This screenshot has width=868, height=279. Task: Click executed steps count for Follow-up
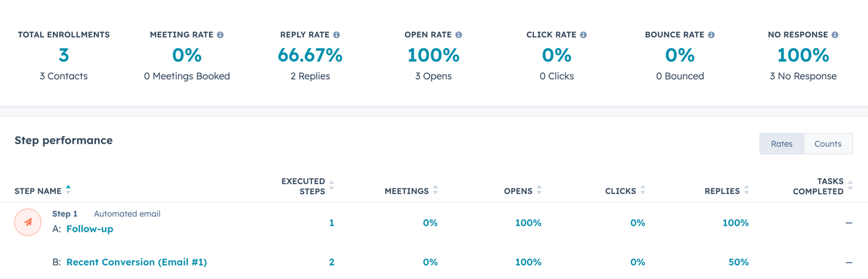click(331, 223)
